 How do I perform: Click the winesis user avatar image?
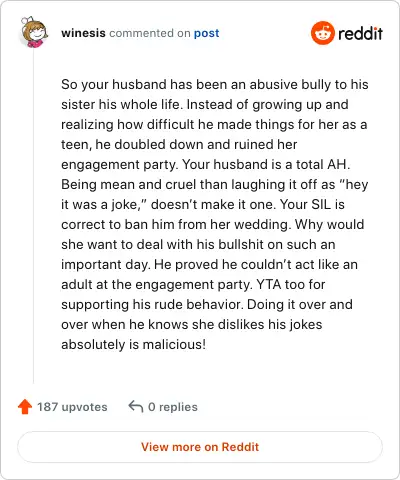[x=34, y=32]
